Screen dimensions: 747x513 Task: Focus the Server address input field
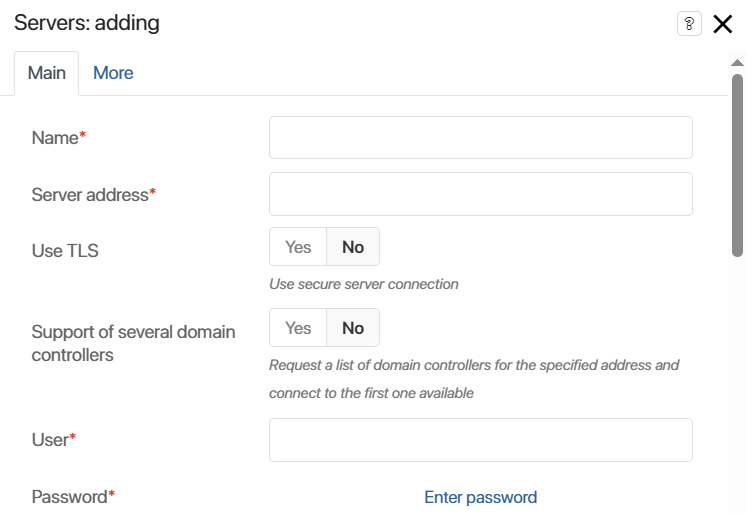(481, 194)
